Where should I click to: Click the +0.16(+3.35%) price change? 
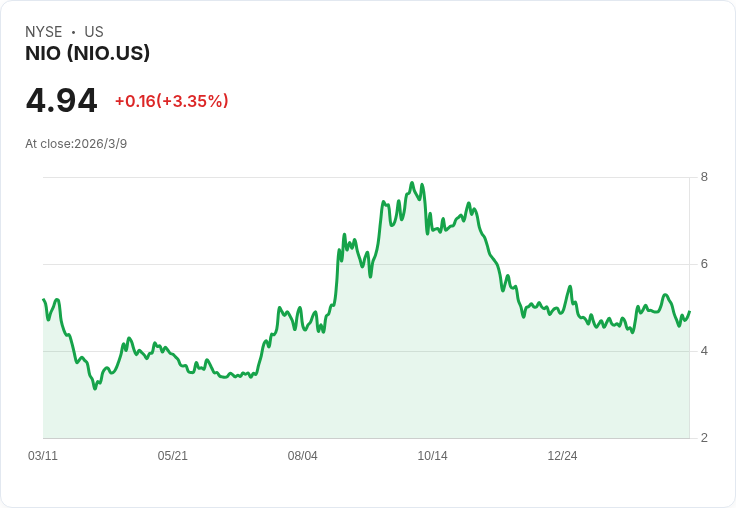171,101
